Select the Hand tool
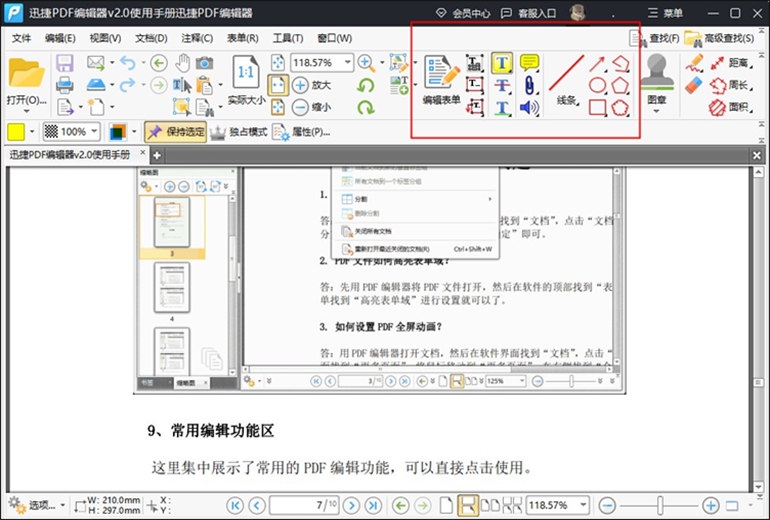Image resolution: width=770 pixels, height=520 pixels. pos(183,63)
